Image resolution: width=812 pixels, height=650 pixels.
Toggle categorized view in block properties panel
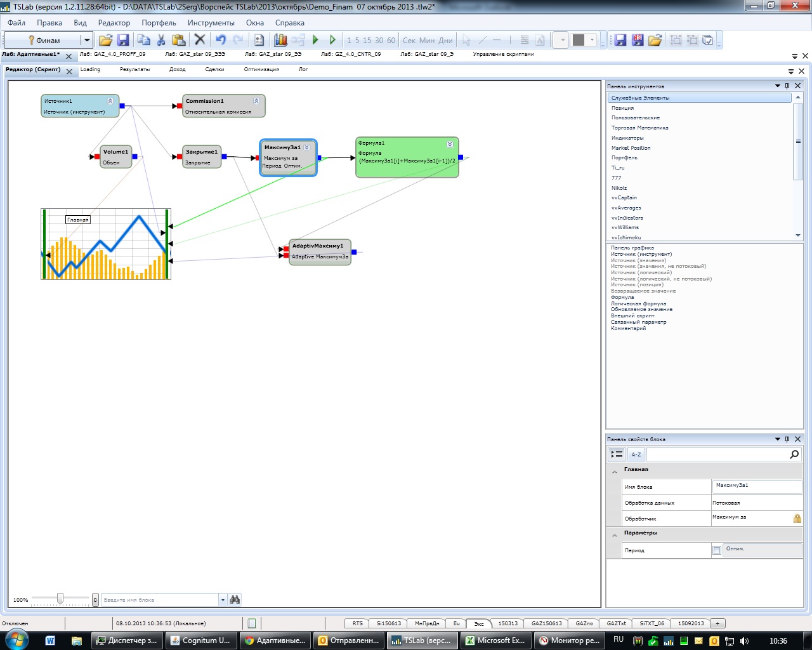[x=617, y=454]
